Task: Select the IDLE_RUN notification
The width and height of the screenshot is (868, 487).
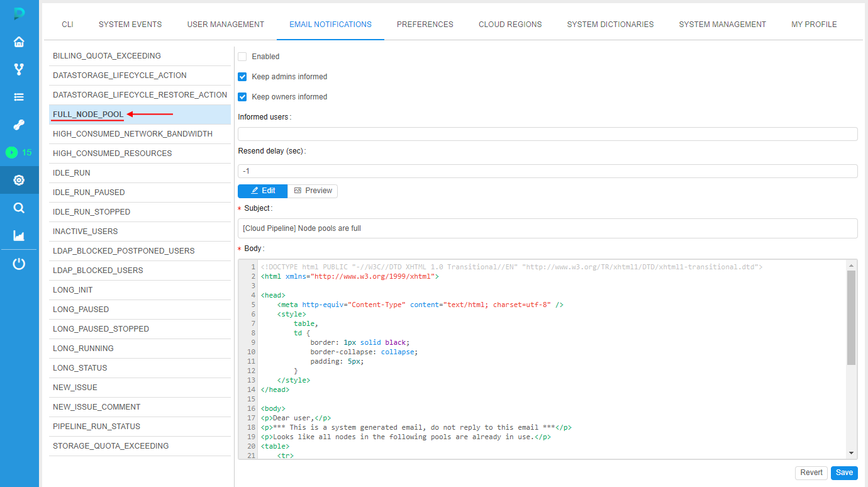Action: [x=140, y=173]
